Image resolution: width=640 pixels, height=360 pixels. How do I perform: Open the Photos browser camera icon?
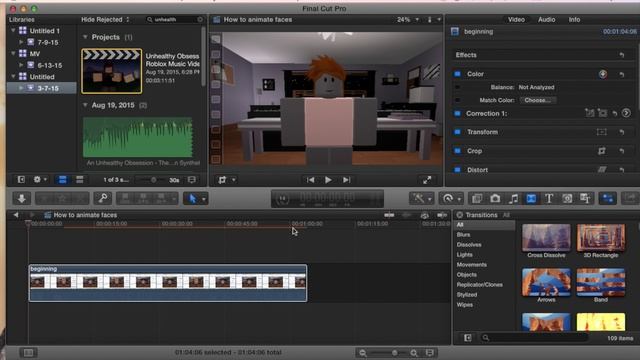495,199
